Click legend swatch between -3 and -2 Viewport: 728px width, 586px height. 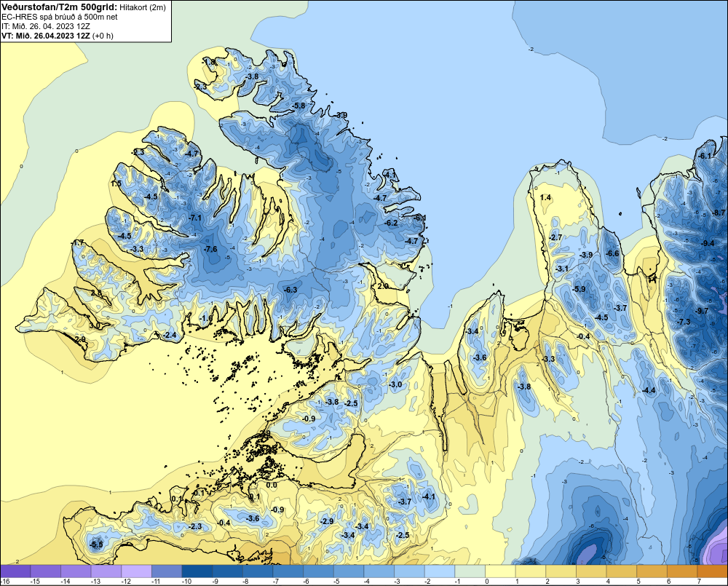point(409,571)
